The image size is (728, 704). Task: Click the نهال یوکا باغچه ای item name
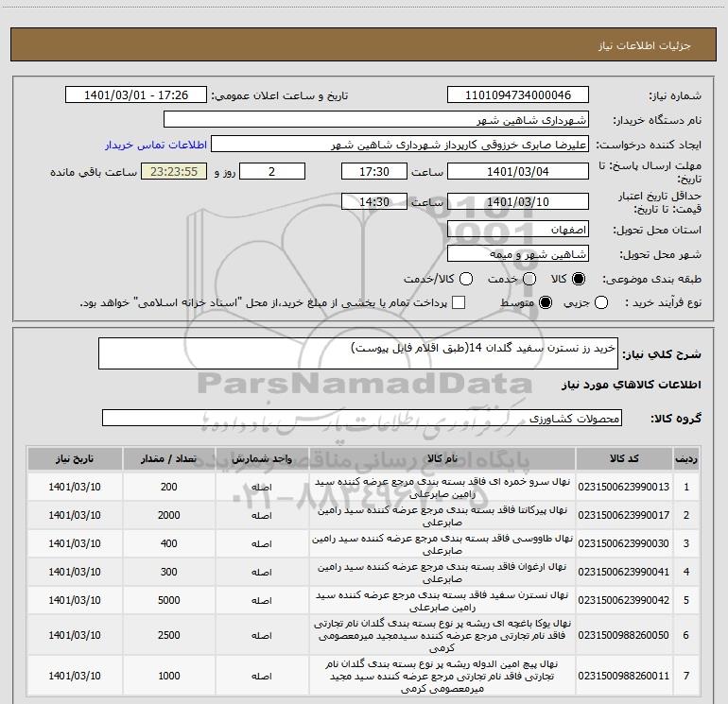click(442, 635)
